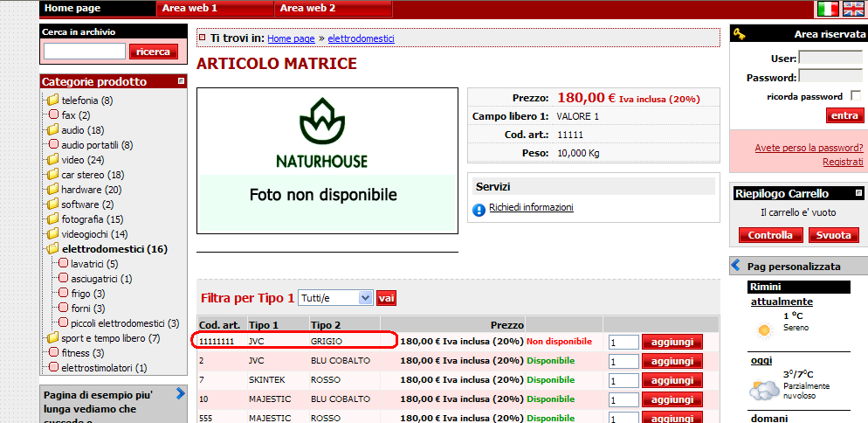This screenshot has height=423, width=868.
Task: Open the Filtra per Tipo 1 dropdown
Action: click(336, 298)
